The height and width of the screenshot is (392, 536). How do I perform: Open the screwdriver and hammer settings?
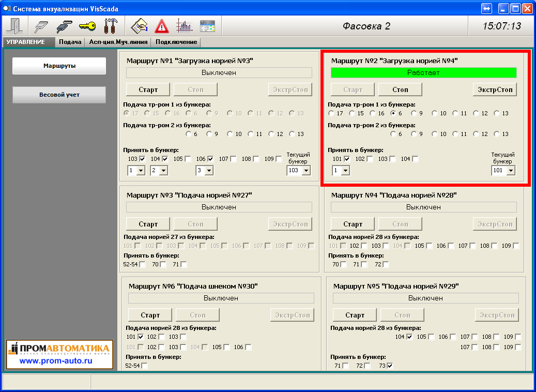click(110, 25)
